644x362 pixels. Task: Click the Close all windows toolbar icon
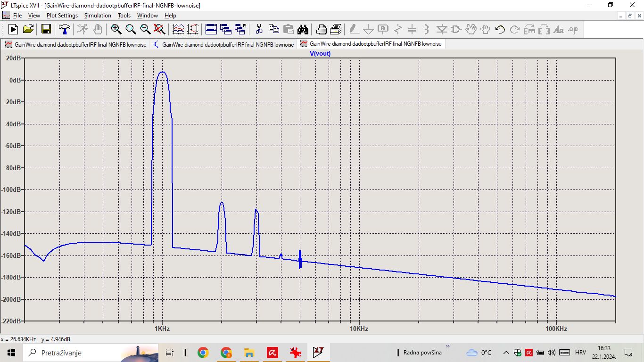[240, 29]
